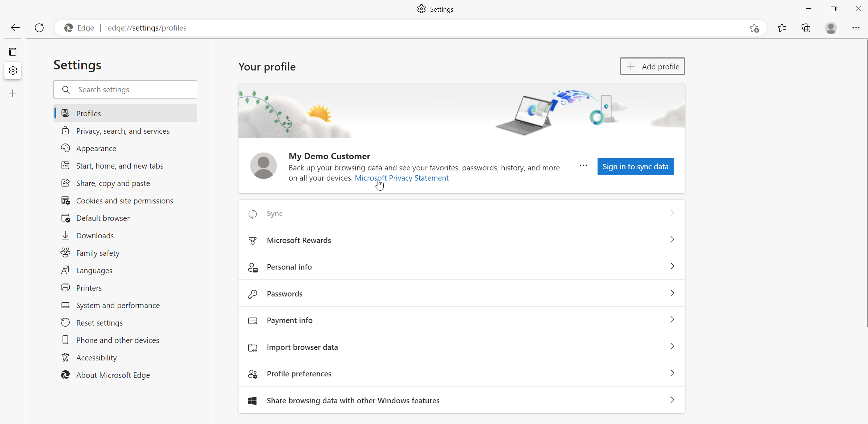Open Cookies and site permissions

point(125,201)
